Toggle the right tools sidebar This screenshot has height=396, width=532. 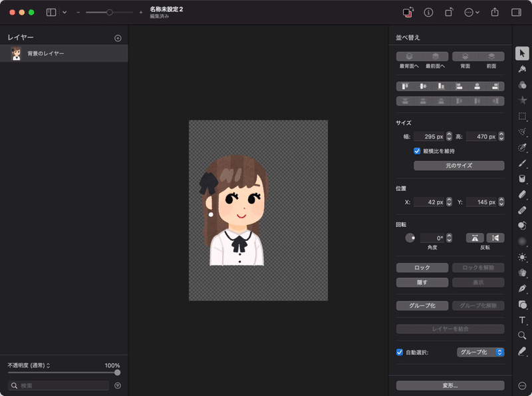point(516,13)
